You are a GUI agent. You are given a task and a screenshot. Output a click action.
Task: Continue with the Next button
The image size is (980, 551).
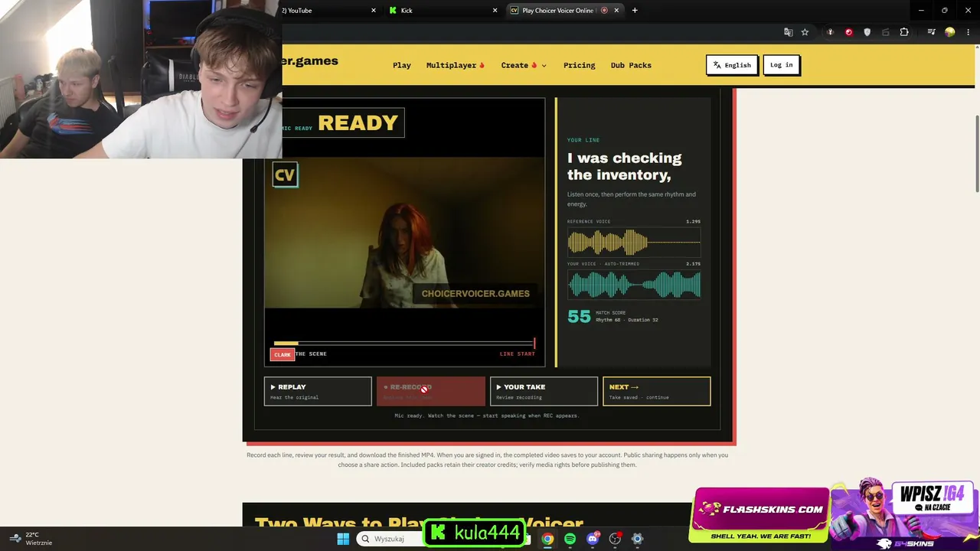[656, 391]
